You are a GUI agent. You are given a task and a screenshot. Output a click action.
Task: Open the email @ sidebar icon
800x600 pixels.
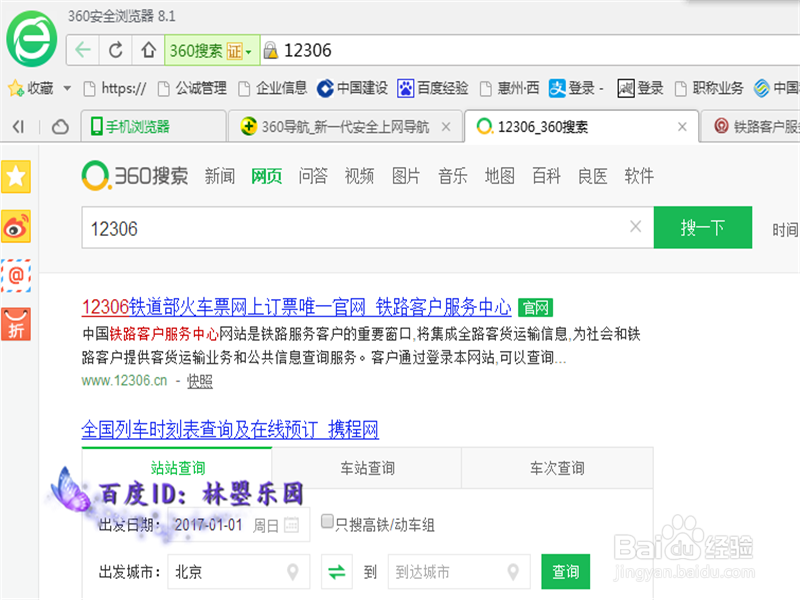click(16, 276)
